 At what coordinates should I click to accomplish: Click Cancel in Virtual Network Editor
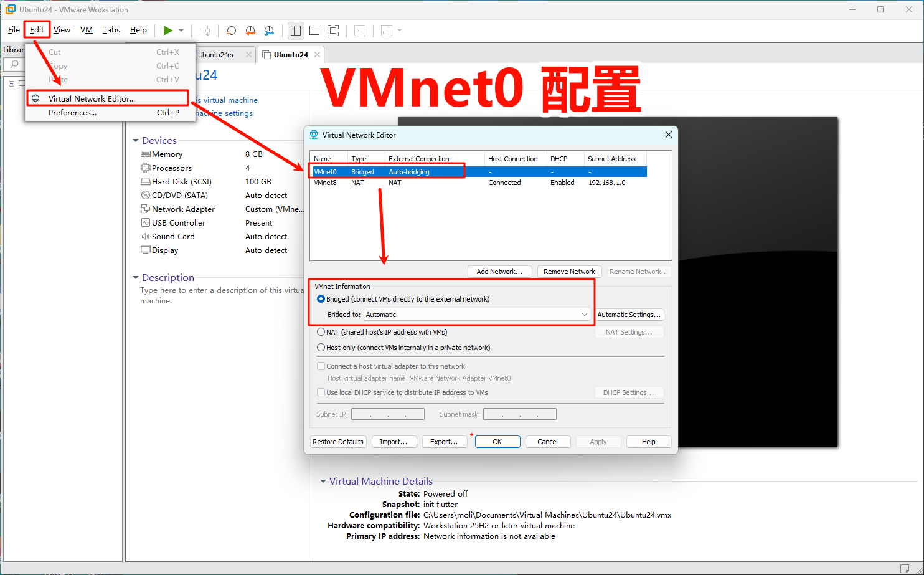[548, 442]
